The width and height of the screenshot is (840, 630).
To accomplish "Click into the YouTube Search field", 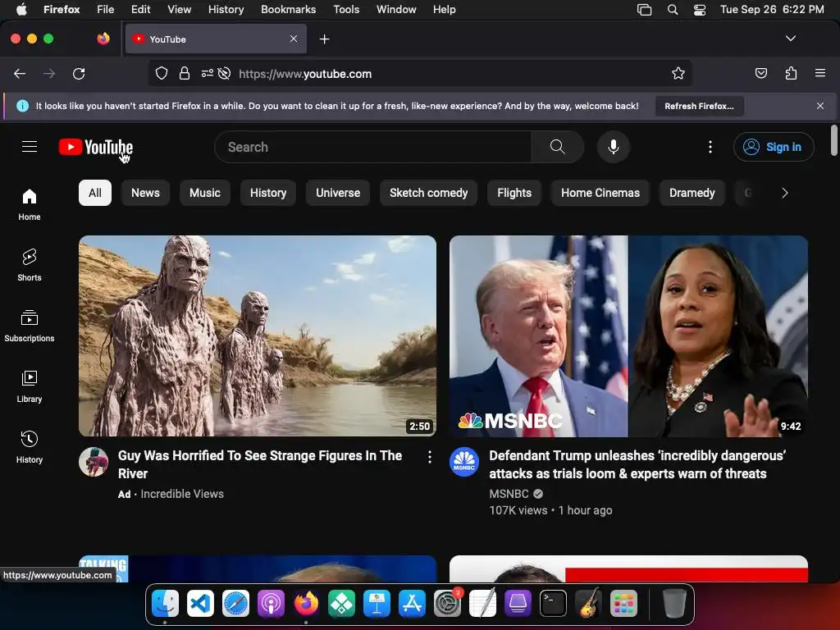I will 373,147.
